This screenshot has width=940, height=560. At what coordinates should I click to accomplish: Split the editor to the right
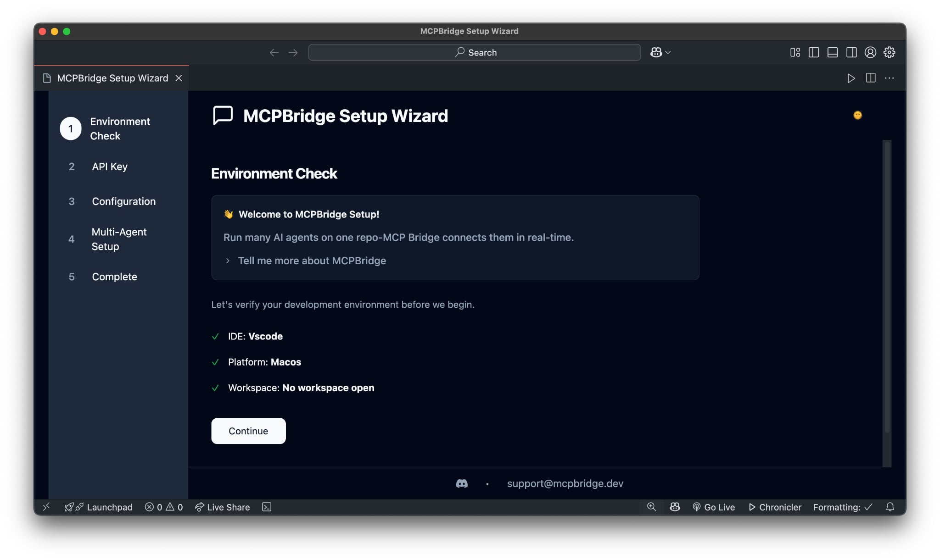[870, 78]
